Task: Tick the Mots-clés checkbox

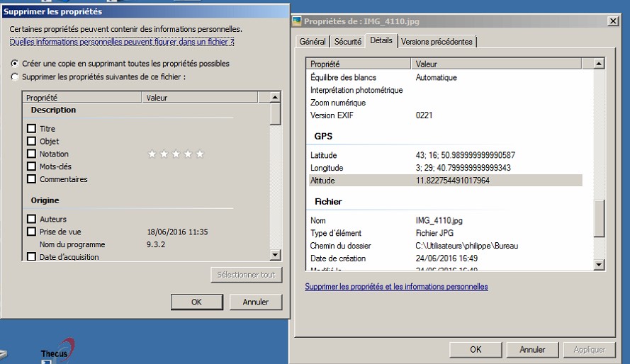Action: click(31, 166)
